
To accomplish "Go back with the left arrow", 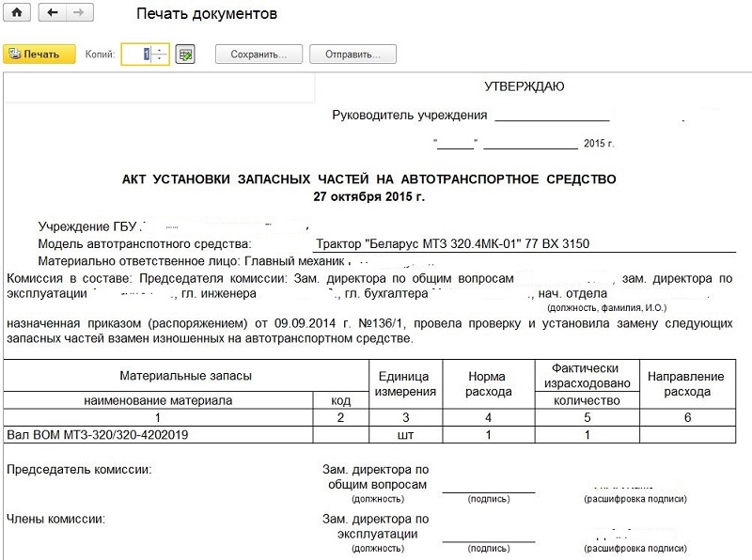I will tap(52, 14).
